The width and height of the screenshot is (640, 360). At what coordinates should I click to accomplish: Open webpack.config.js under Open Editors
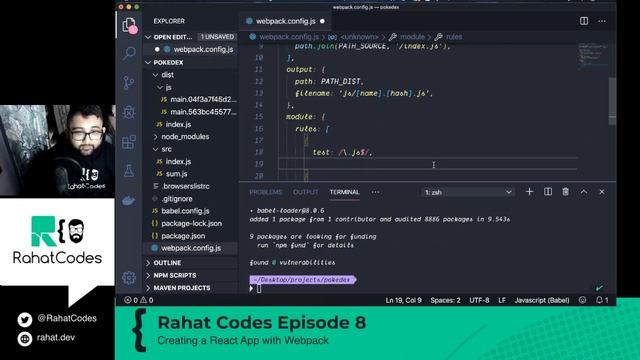coord(191,49)
